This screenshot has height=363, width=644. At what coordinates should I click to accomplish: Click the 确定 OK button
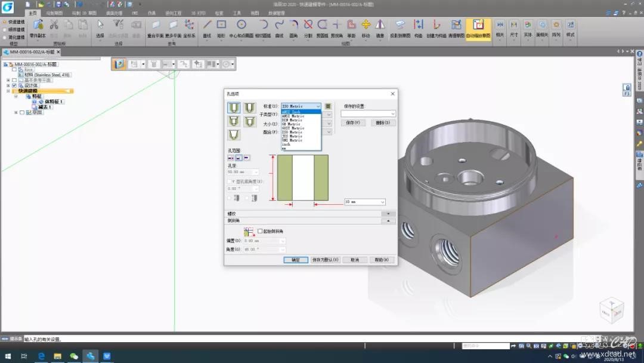(x=296, y=260)
